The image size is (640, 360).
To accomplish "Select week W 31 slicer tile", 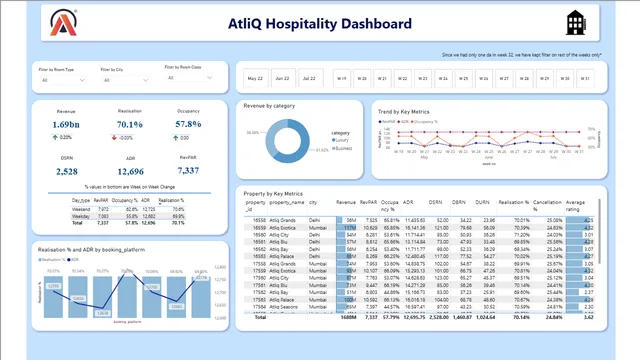I will pos(585,78).
